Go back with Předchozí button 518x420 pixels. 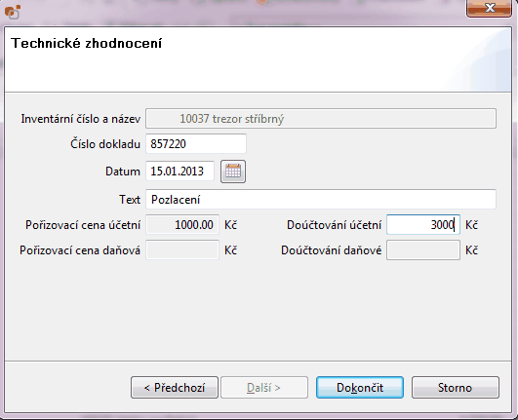[175, 387]
